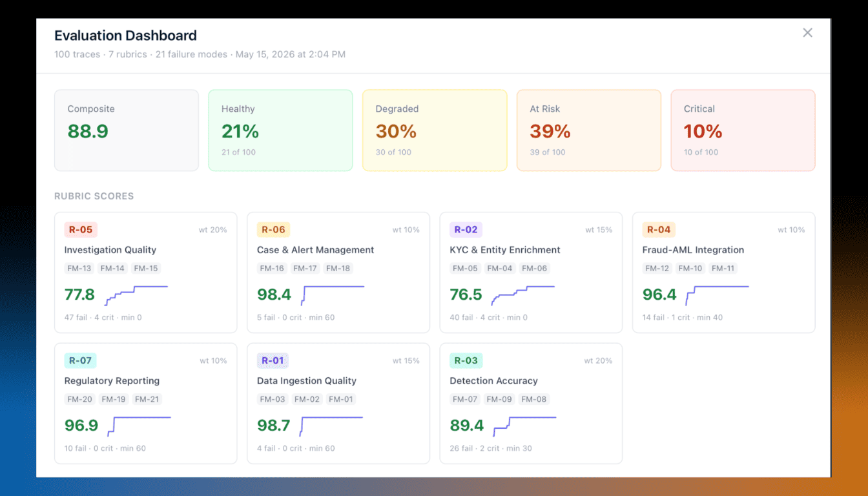This screenshot has width=868, height=496.
Task: Click the R-01 rubric badge
Action: 273,360
